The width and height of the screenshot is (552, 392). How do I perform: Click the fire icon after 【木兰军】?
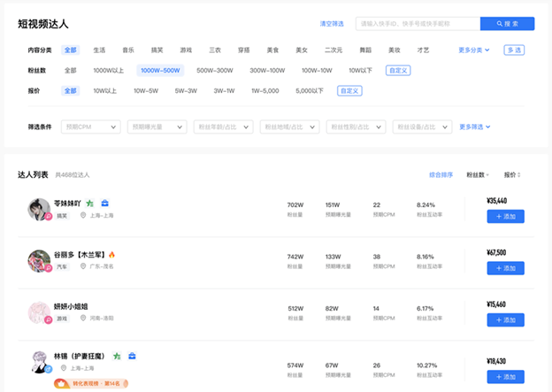pos(112,255)
